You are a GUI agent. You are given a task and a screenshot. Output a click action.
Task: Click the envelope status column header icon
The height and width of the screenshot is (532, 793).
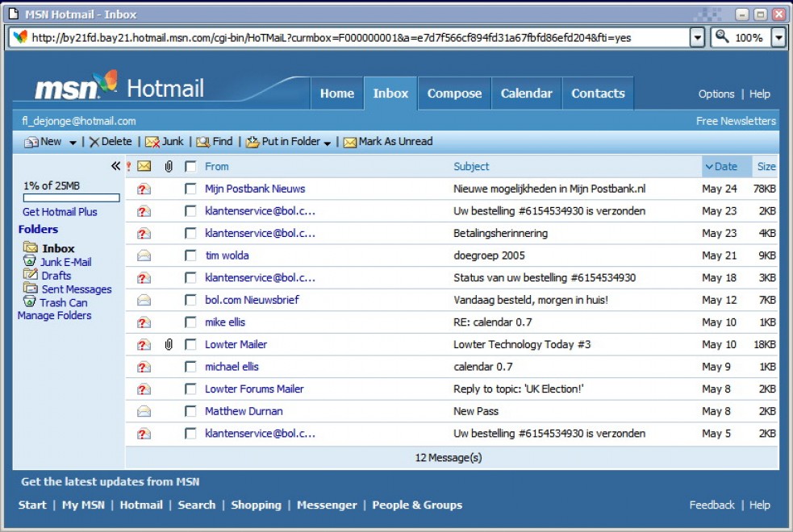pyautogui.click(x=144, y=166)
